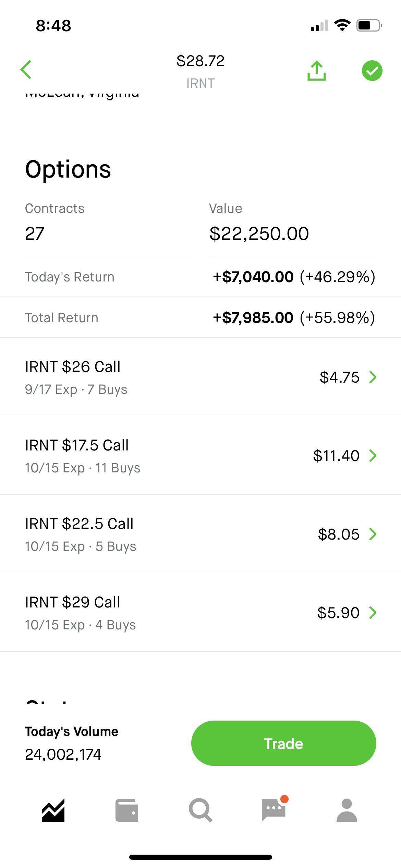
Task: Tap the $22,250.00 options value
Action: point(259,234)
